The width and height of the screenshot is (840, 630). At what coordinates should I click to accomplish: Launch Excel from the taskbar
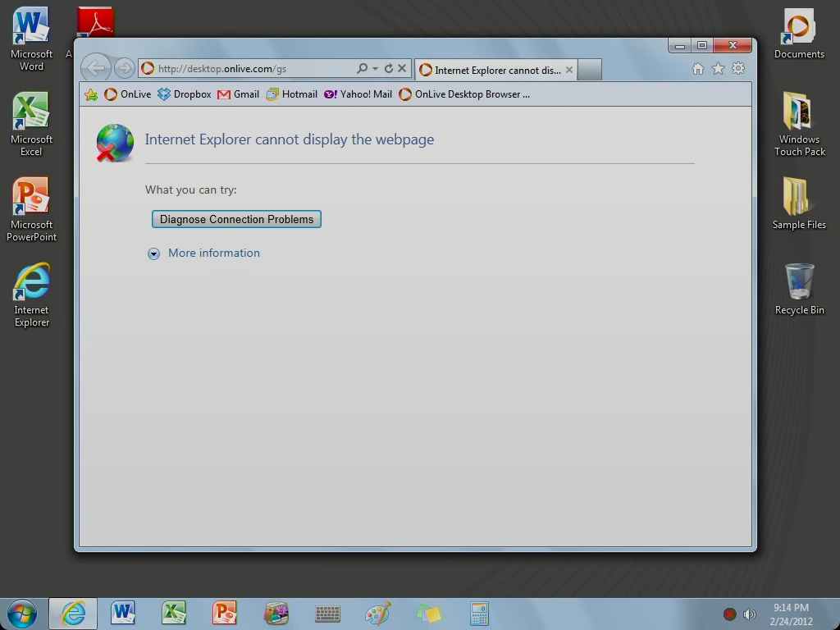(174, 614)
